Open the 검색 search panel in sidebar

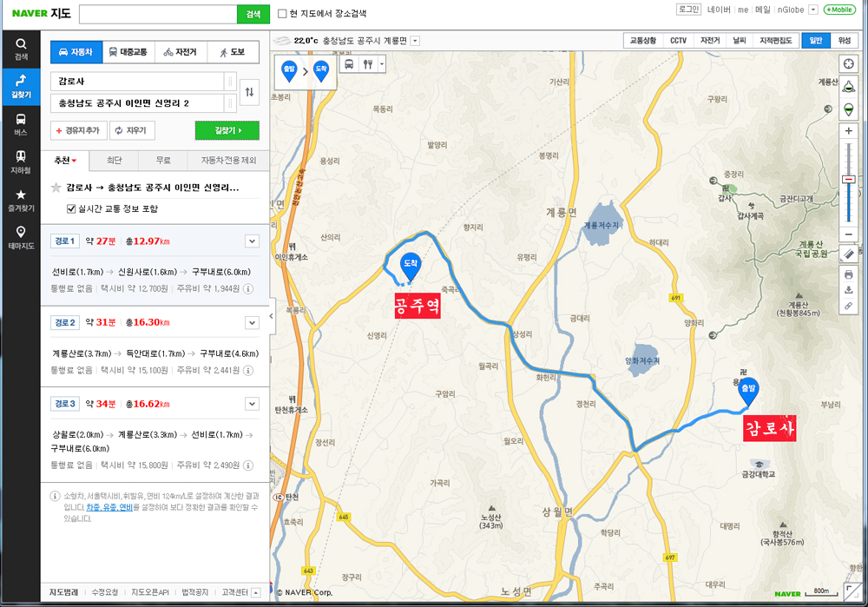[x=21, y=49]
